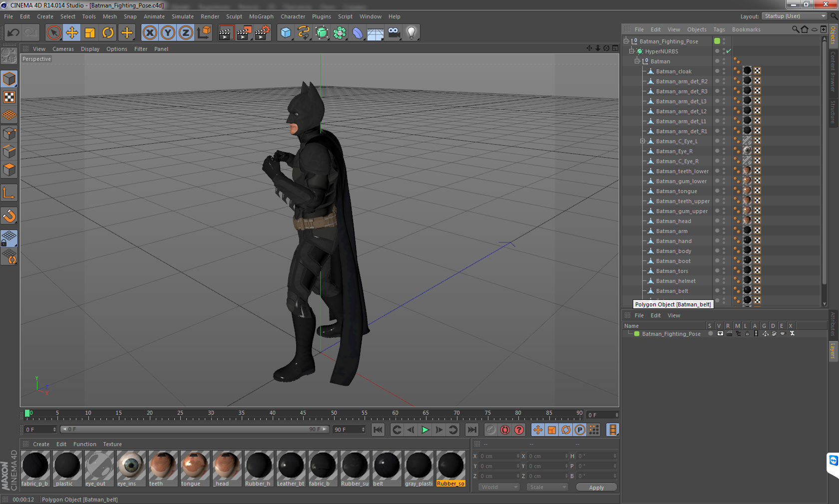
Task: Open the Layout dropdown Startup (User)
Action: pos(795,16)
